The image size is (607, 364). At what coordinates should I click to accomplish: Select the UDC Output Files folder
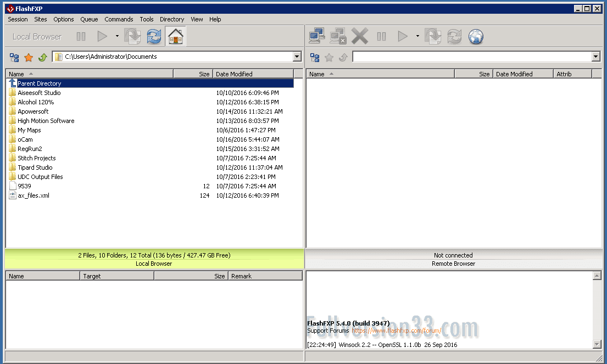pyautogui.click(x=151, y=177)
